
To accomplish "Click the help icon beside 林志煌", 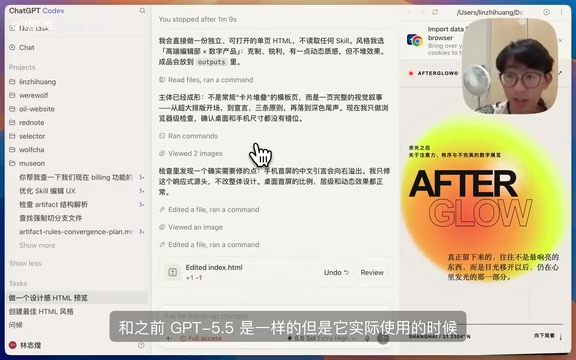I will click(x=141, y=345).
